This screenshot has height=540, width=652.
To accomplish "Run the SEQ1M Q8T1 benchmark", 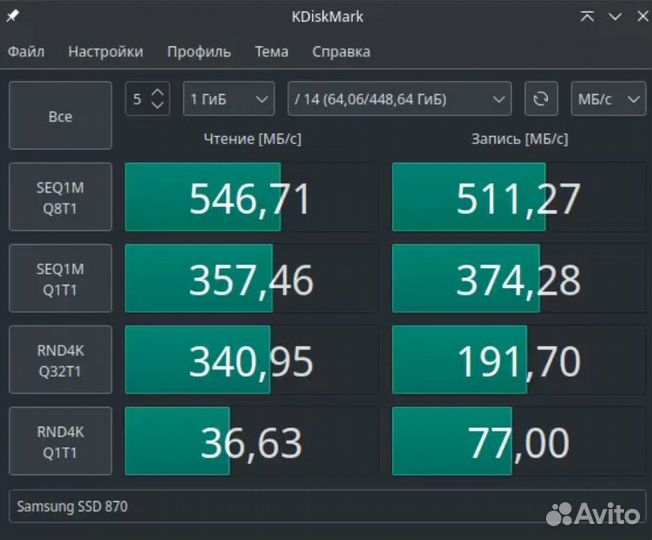I will [x=60, y=197].
